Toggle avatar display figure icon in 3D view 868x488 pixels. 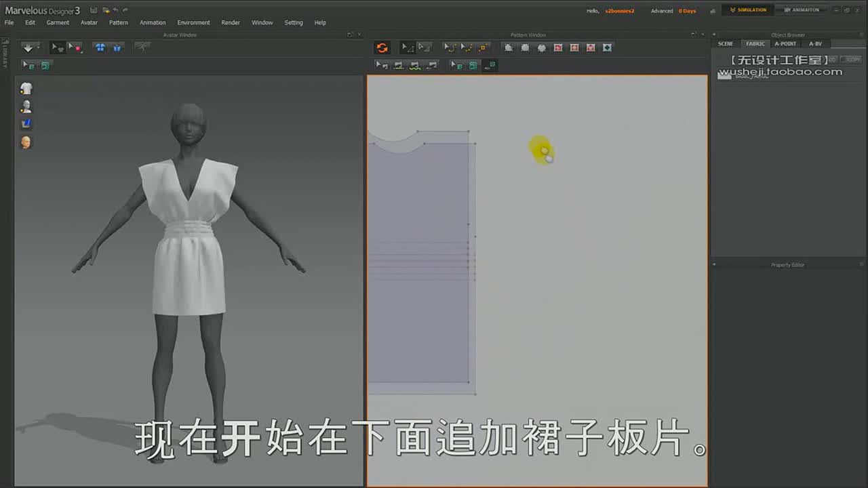pos(26,106)
